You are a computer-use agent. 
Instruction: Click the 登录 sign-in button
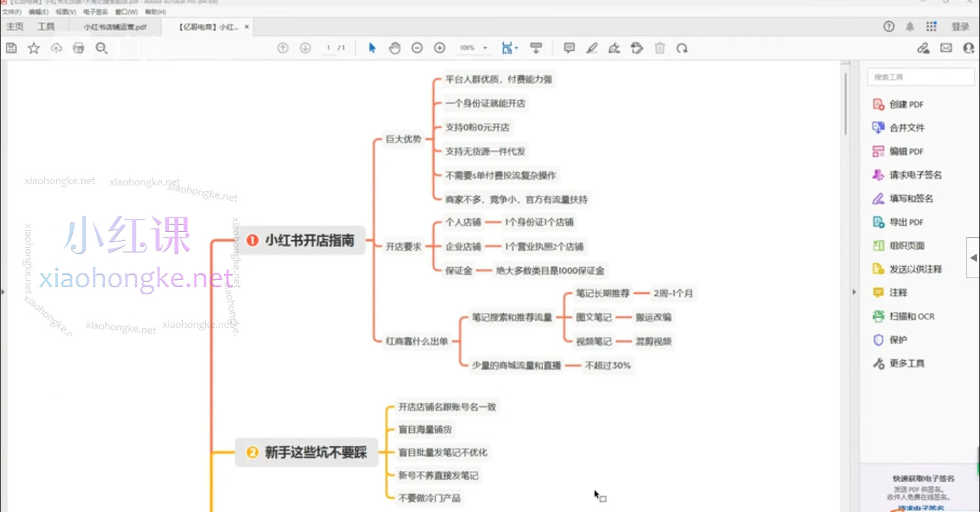[959, 26]
